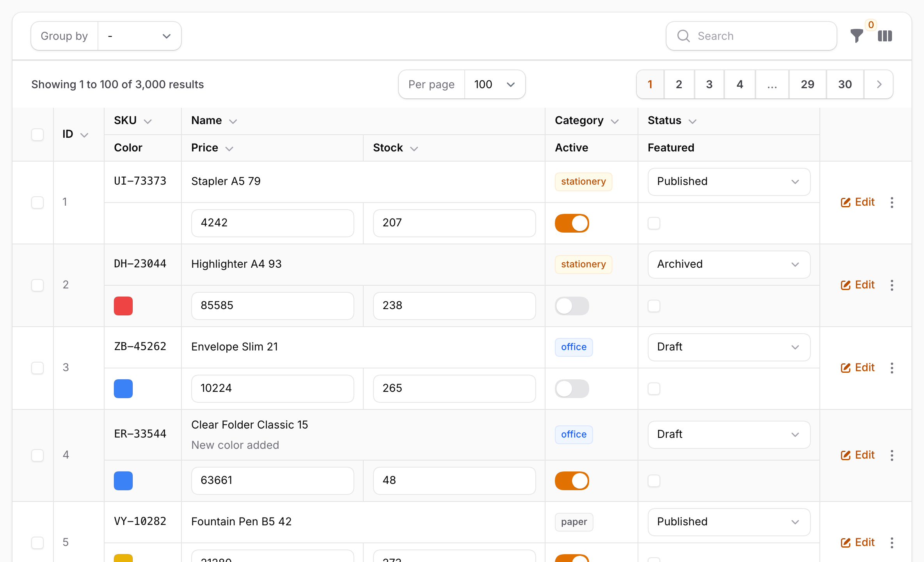This screenshot has width=924, height=562.
Task: Select all rows with header checkbox
Action: click(37, 135)
